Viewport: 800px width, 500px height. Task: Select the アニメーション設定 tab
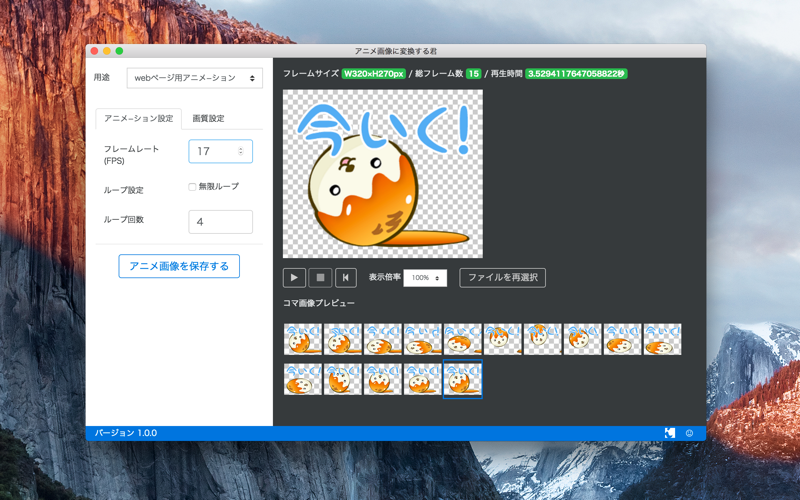click(139, 118)
